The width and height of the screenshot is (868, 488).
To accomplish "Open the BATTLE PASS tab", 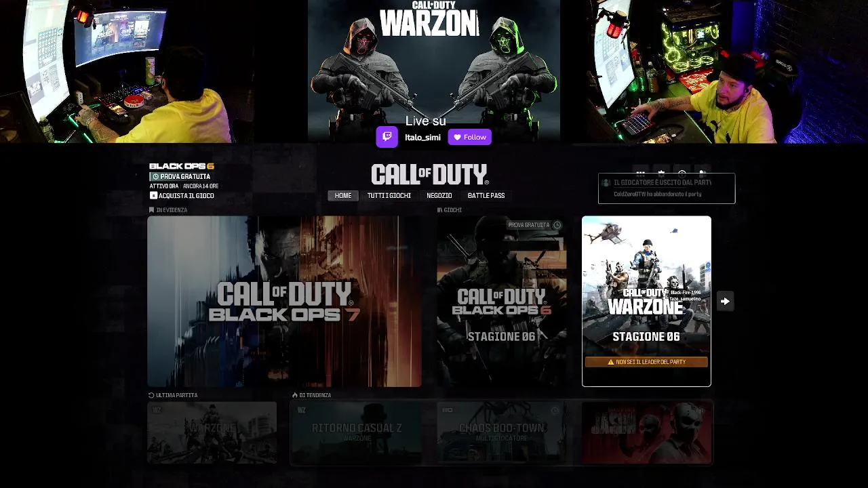I will (486, 195).
